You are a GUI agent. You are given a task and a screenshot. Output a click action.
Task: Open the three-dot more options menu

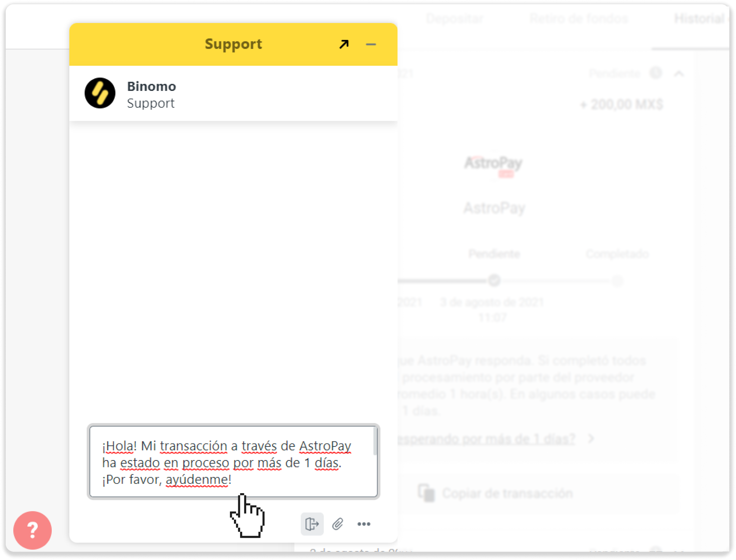click(x=364, y=524)
